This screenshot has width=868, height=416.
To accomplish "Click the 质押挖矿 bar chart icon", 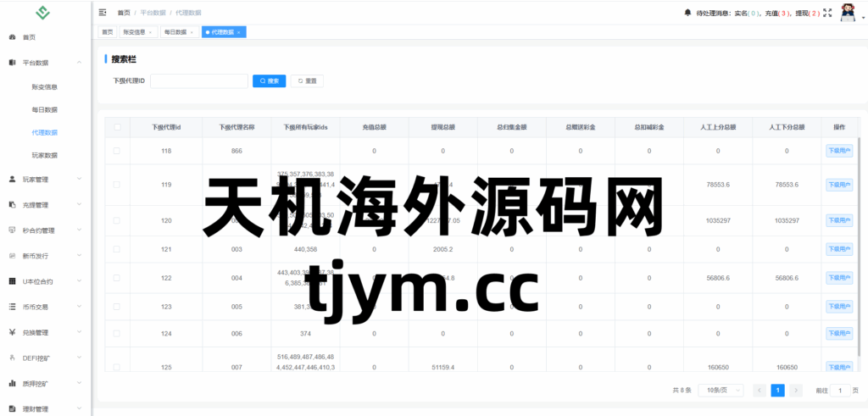I will 12,384.
